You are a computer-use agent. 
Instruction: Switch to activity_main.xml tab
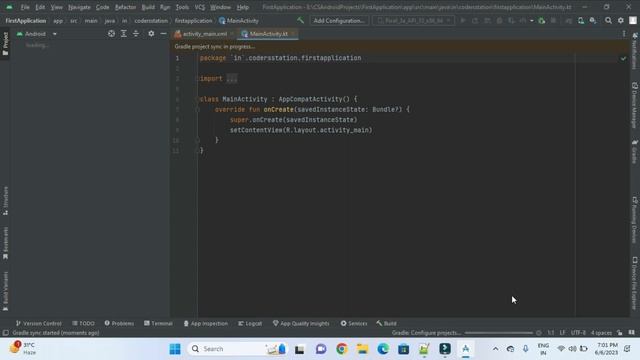pos(204,34)
